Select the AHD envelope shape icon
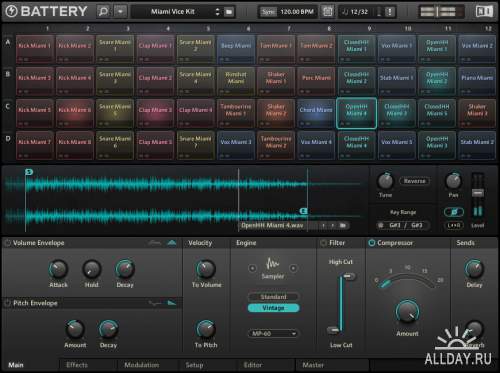Viewport: 500px width, 373px height. [172, 243]
